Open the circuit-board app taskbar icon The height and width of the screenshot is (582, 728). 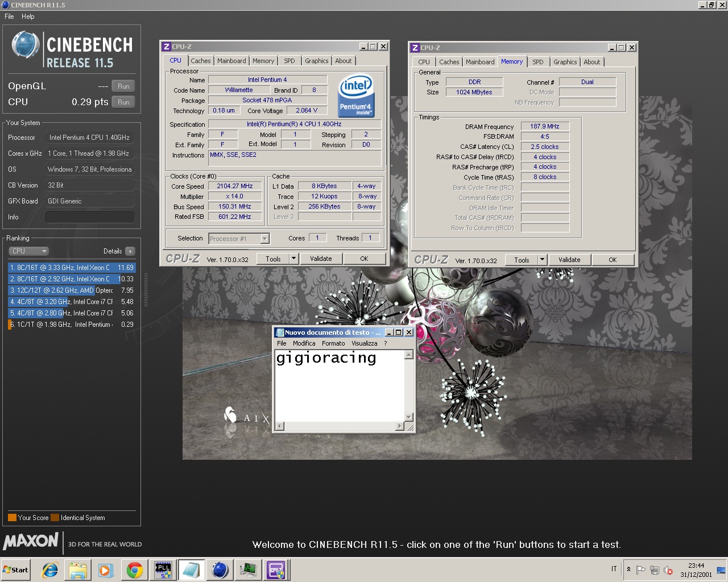point(248,570)
